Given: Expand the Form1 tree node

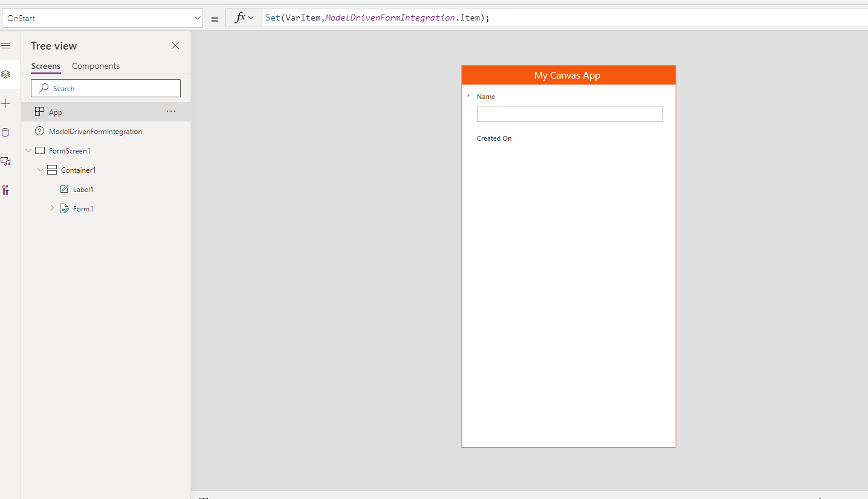Looking at the screenshot, I should (x=52, y=208).
